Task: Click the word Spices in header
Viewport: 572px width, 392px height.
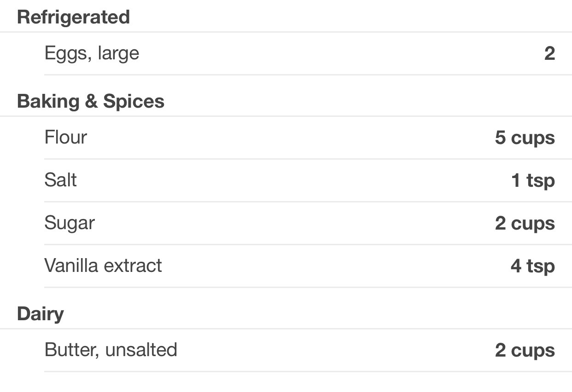Action: [x=134, y=102]
